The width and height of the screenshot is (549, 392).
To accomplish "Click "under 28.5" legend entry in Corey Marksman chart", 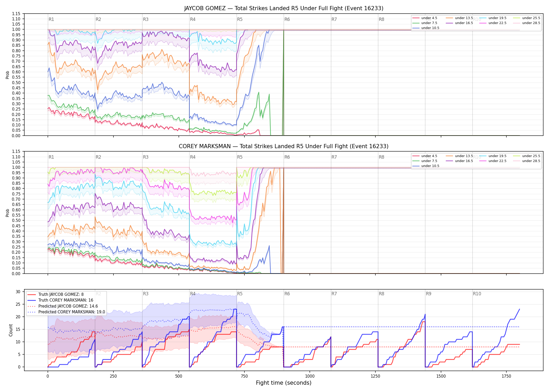I will click(527, 161).
